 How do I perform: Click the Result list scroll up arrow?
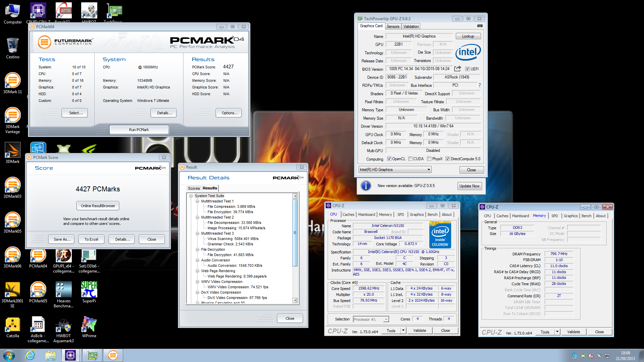295,196
